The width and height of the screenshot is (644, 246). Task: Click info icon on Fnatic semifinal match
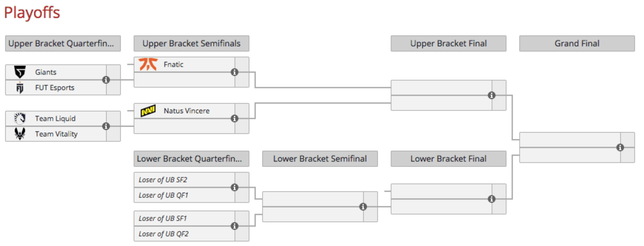pos(234,72)
